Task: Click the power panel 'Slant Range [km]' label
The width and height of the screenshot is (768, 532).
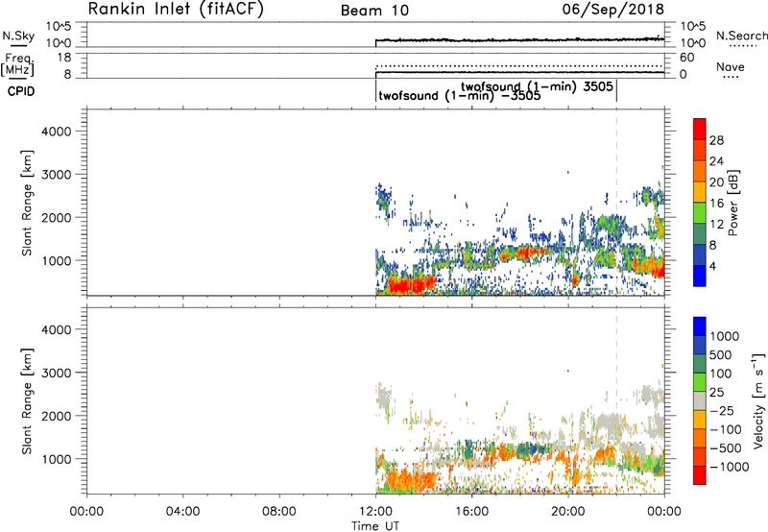Action: [x=27, y=203]
